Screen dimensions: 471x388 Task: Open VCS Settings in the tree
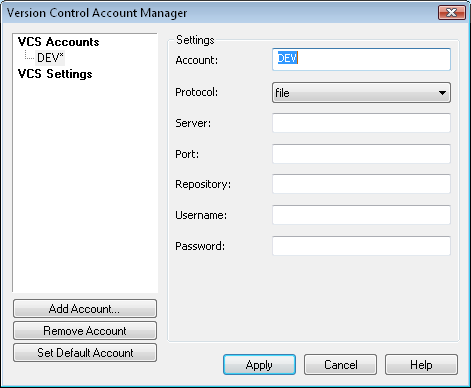coord(55,74)
